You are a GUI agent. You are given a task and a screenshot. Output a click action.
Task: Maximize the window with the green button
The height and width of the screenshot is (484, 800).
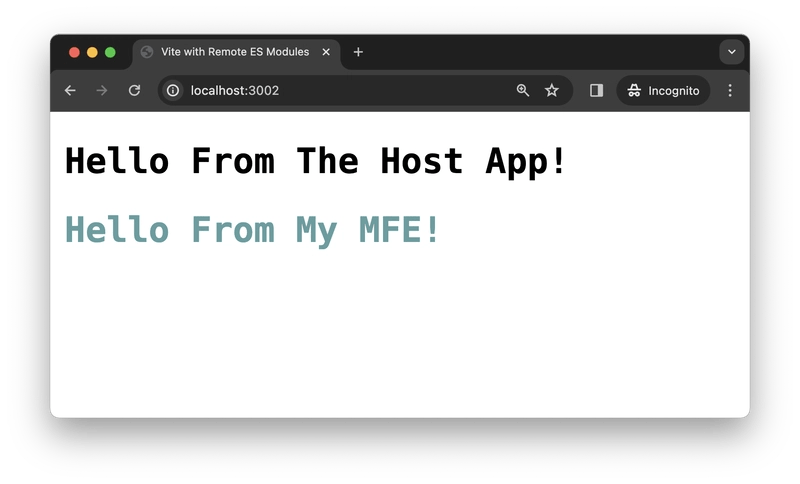tap(110, 53)
